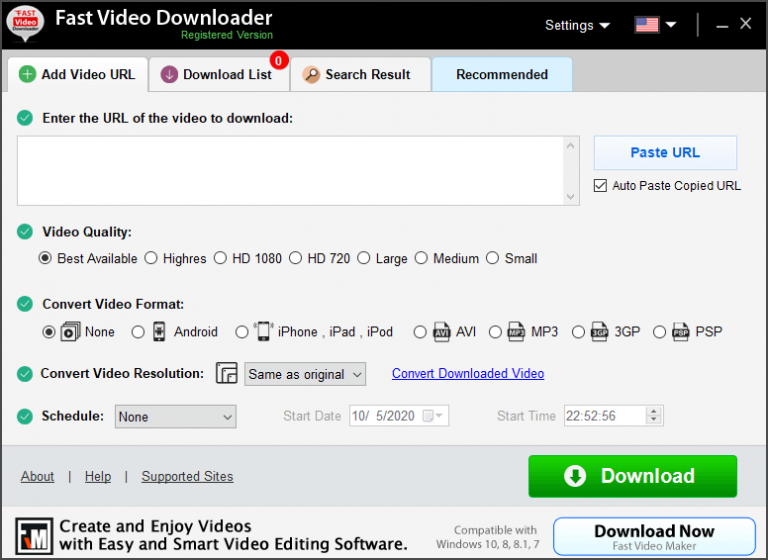
Task: Click the magnifier icon on Search Result tab
Action: point(311,74)
